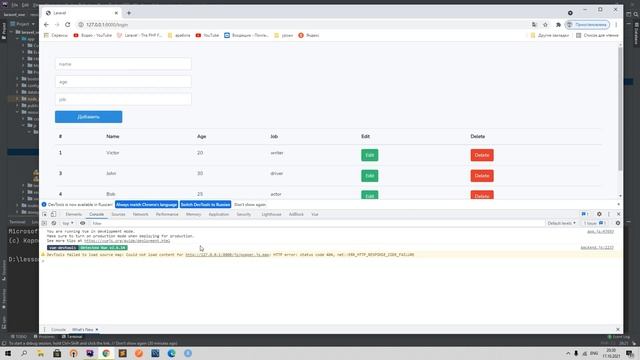Switch to the Elements tab
This screenshot has height=360, width=640.
click(73, 214)
